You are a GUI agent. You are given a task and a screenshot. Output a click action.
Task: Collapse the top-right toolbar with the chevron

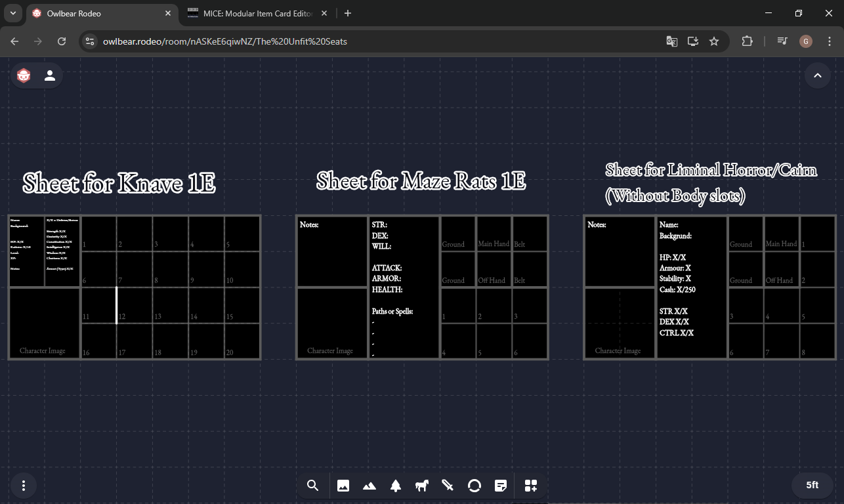(818, 75)
